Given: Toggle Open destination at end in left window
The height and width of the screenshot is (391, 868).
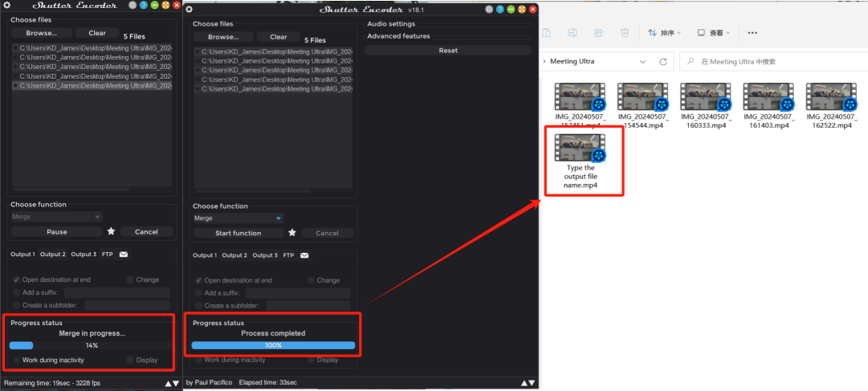Looking at the screenshot, I should click(17, 279).
